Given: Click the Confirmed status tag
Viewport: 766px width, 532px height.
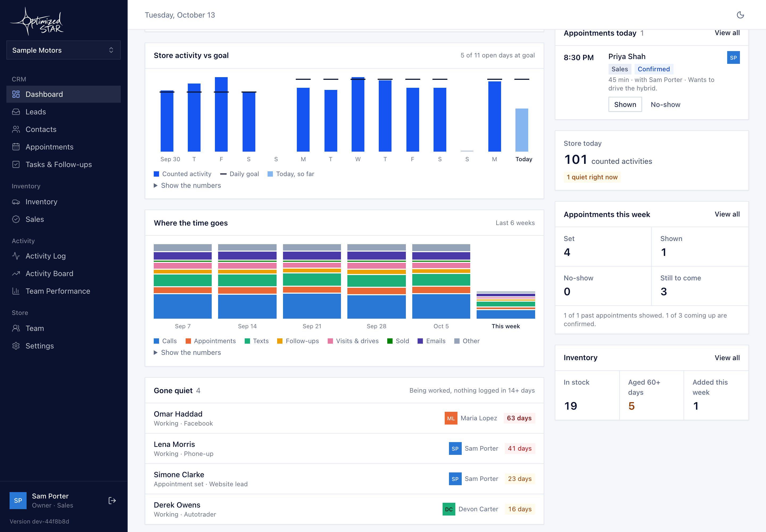Looking at the screenshot, I should point(654,69).
